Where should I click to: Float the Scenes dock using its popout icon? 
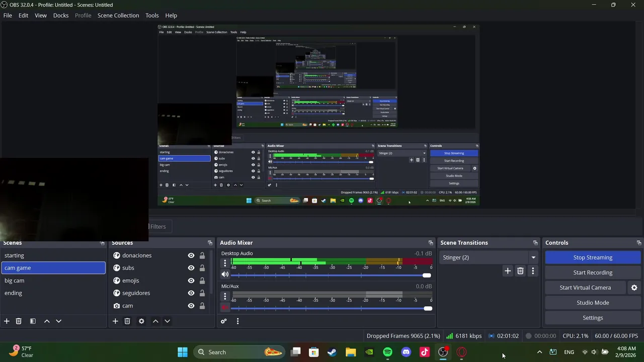point(102,243)
